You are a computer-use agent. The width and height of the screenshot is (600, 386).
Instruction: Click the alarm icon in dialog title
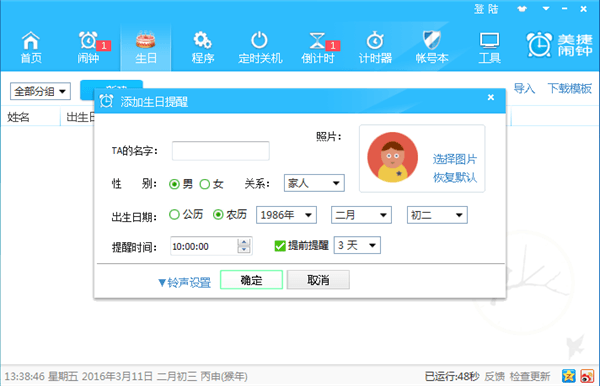tap(106, 101)
